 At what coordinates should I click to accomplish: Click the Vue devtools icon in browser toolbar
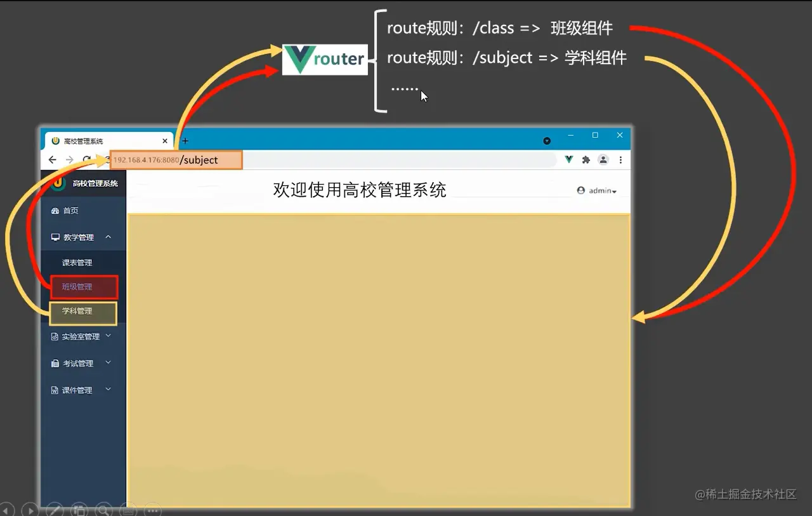[568, 159]
